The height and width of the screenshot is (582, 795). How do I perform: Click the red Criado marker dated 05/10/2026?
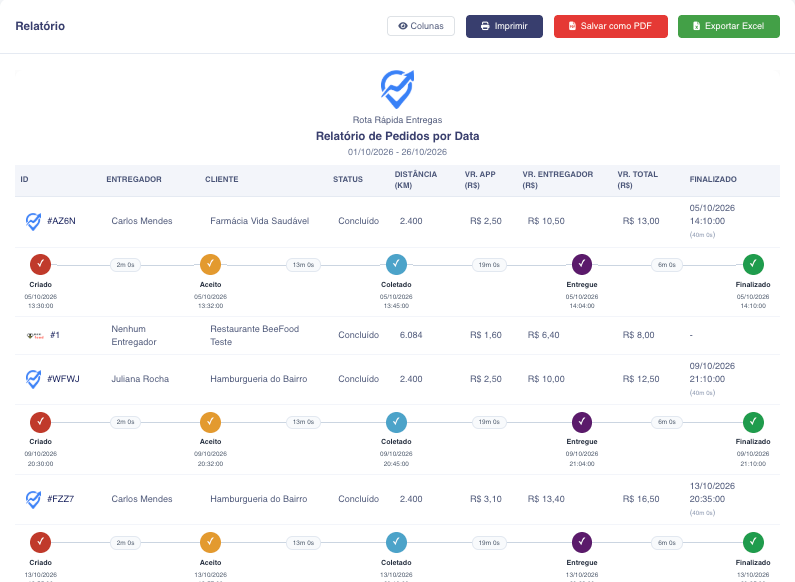click(x=41, y=264)
